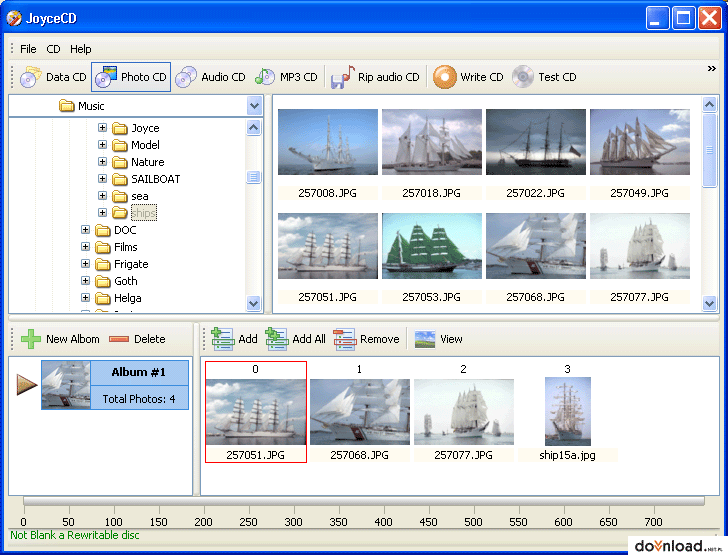Select the sea folder
This screenshot has width=728, height=555.
(x=140, y=196)
